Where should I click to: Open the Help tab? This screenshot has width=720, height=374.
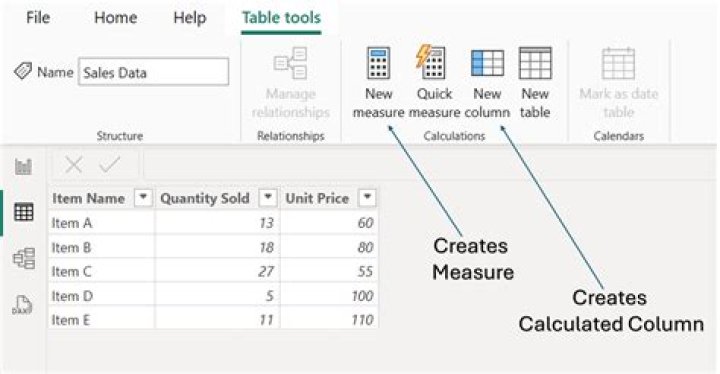(x=190, y=18)
